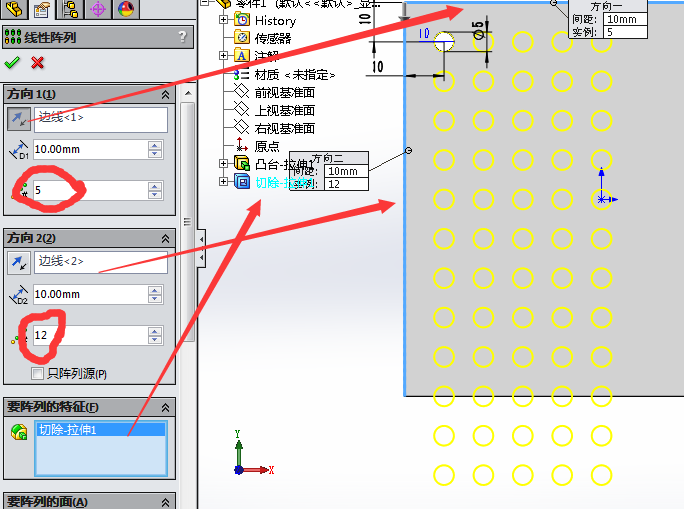
Task: Click the D2 spacing 10.00mm field
Action: point(91,294)
